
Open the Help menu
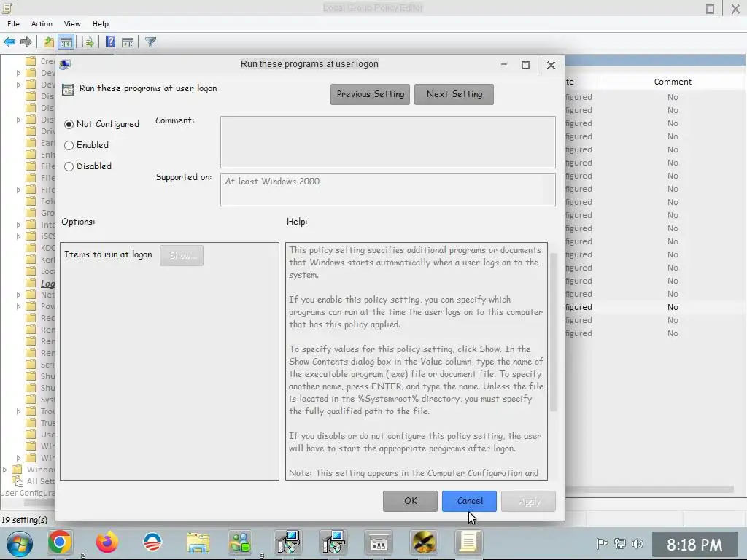(101, 24)
